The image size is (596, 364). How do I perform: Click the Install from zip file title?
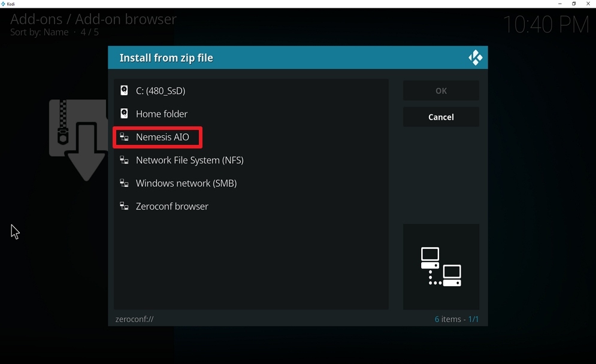[167, 57]
